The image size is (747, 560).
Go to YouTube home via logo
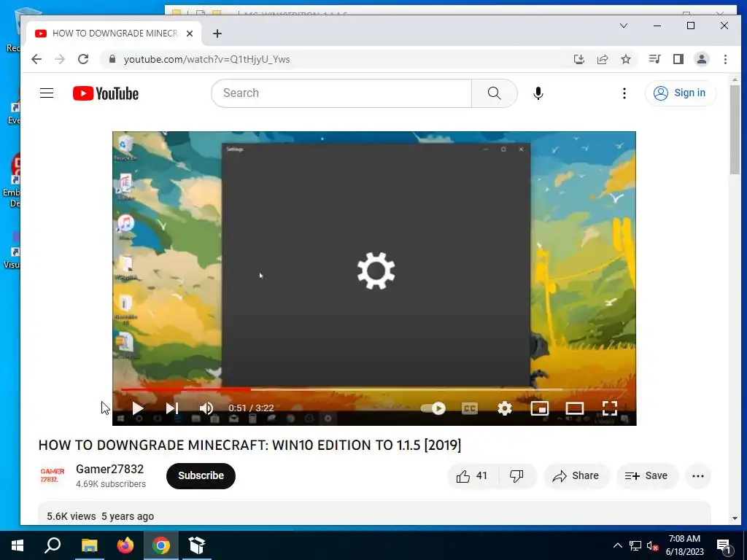pyautogui.click(x=106, y=93)
